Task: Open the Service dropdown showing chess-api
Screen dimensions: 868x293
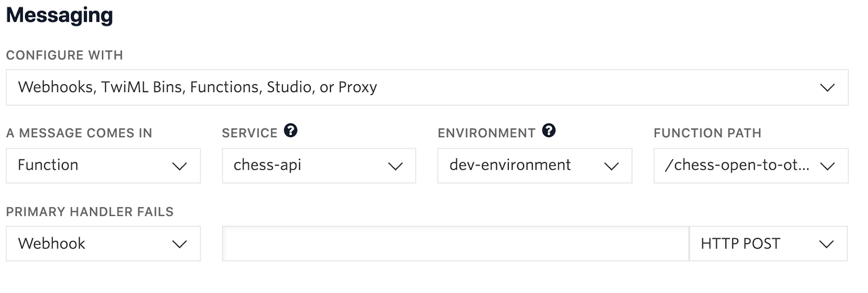Action: tap(318, 165)
